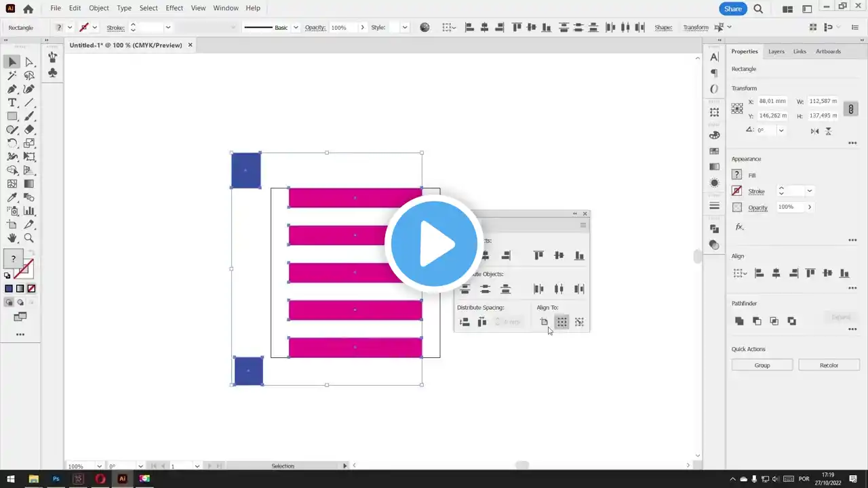Click the Fill swatch in Appearance
Screen dimensions: 868x488
point(737,176)
